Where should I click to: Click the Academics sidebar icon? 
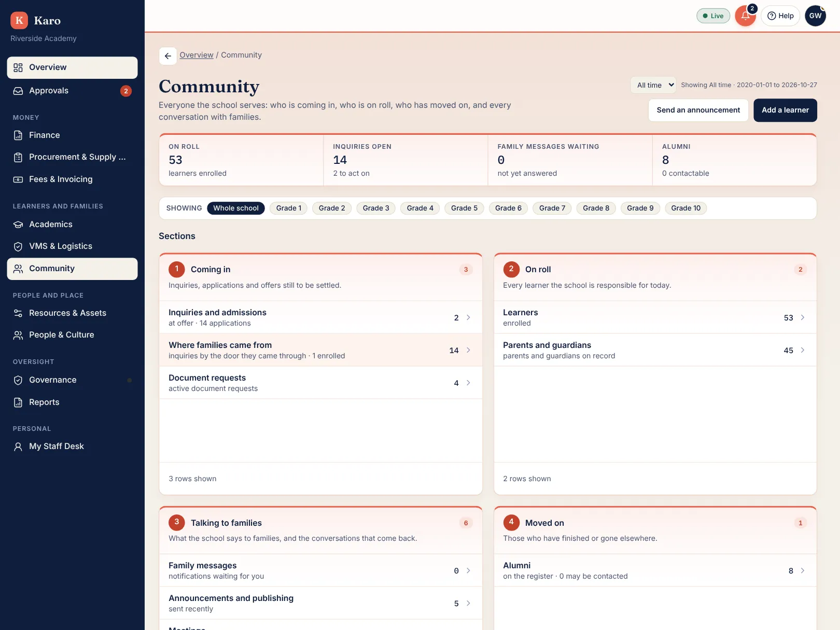[18, 225]
